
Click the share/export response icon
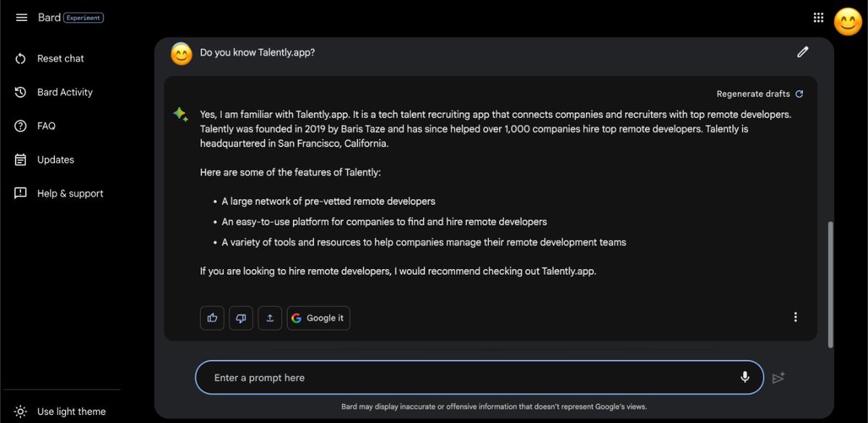pyautogui.click(x=270, y=318)
